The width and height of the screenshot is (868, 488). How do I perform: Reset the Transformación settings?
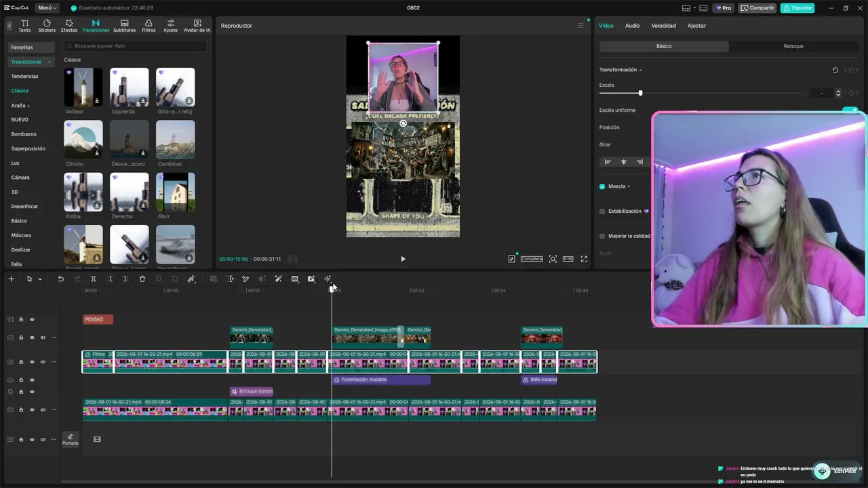pos(835,70)
